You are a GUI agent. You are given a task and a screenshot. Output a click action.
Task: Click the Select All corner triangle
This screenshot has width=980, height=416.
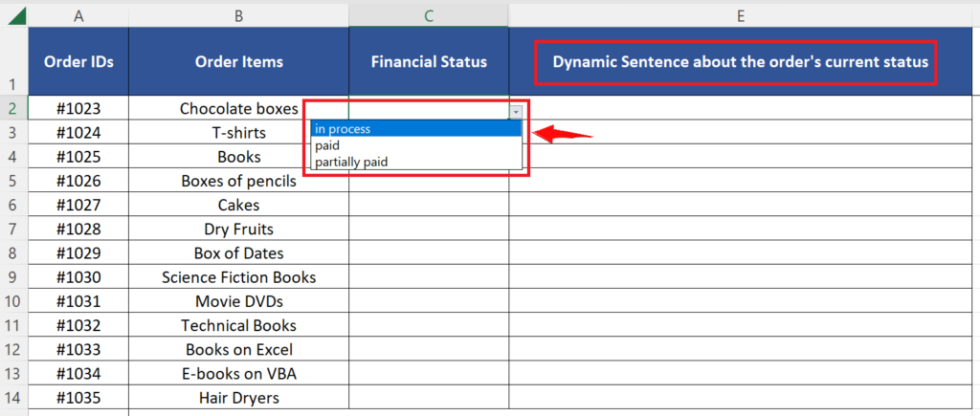pos(17,16)
